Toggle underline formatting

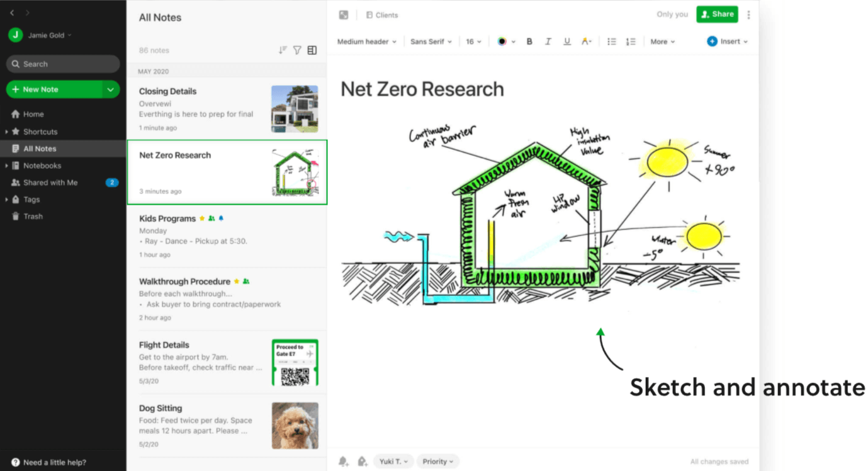(566, 42)
